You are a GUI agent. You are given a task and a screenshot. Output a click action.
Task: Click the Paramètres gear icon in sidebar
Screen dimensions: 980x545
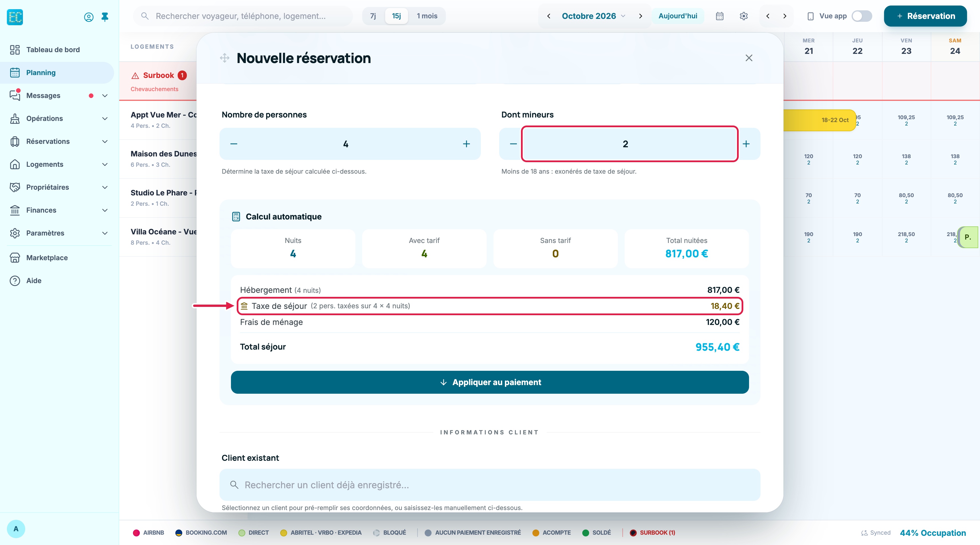click(x=15, y=233)
